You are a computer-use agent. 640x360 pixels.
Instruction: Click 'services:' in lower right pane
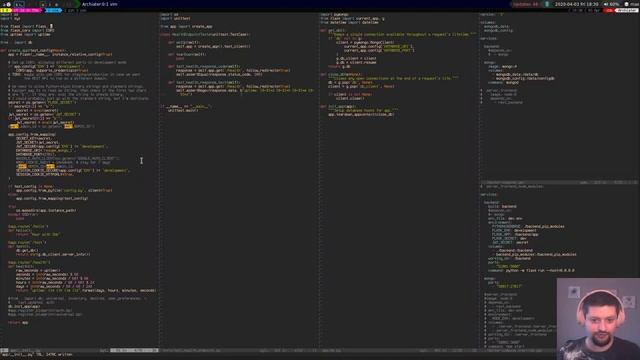pyautogui.click(x=489, y=195)
